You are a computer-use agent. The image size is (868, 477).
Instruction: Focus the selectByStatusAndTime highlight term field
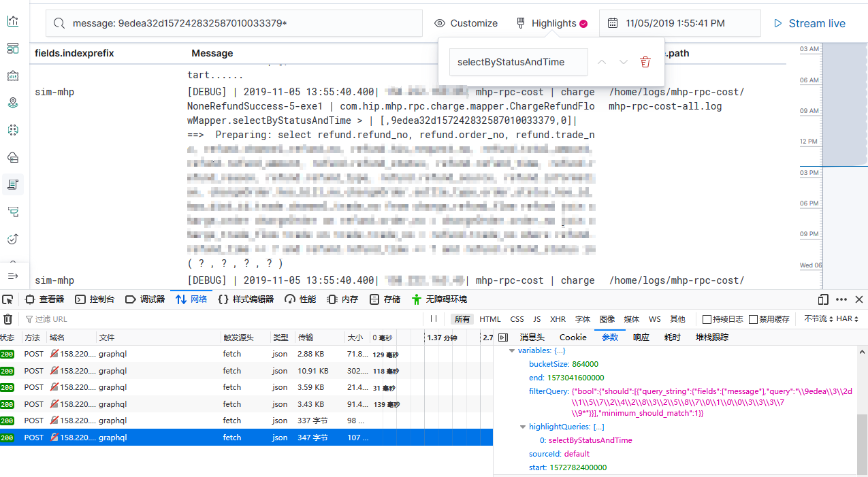(x=518, y=62)
